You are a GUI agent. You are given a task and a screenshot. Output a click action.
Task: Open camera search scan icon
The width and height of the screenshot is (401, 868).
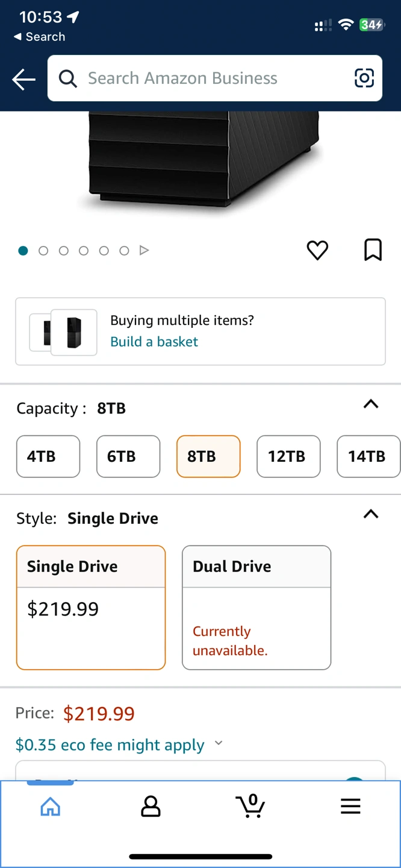point(364,78)
